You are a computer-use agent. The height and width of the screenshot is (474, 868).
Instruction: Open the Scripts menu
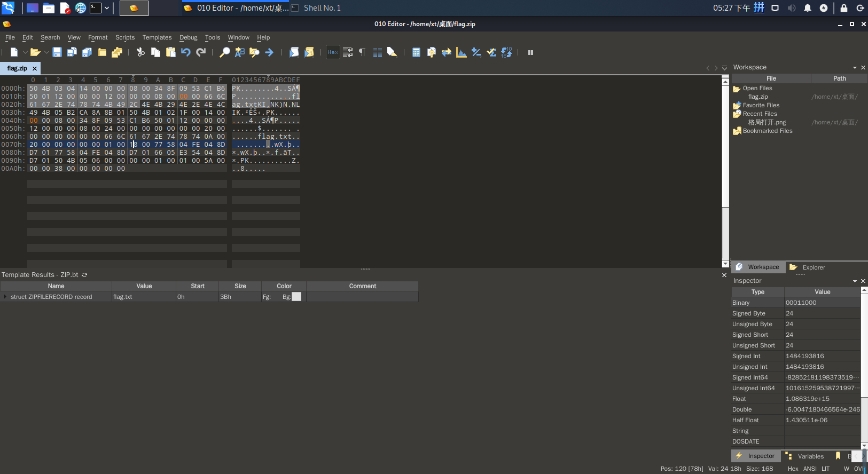coord(125,37)
